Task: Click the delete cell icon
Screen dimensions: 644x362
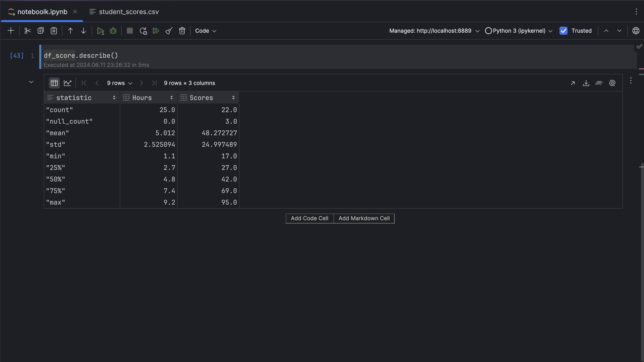Action: point(182,30)
